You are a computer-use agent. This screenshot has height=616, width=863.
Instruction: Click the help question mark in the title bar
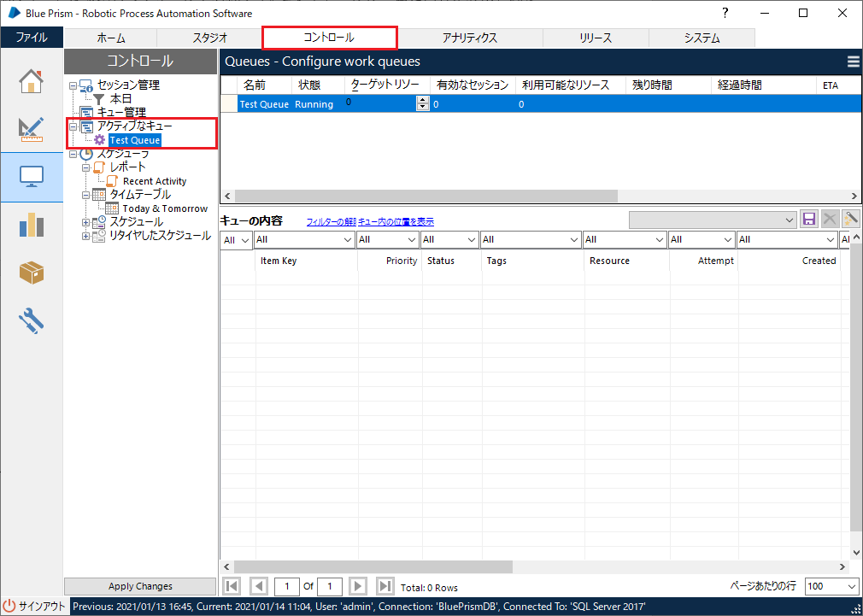tap(725, 13)
